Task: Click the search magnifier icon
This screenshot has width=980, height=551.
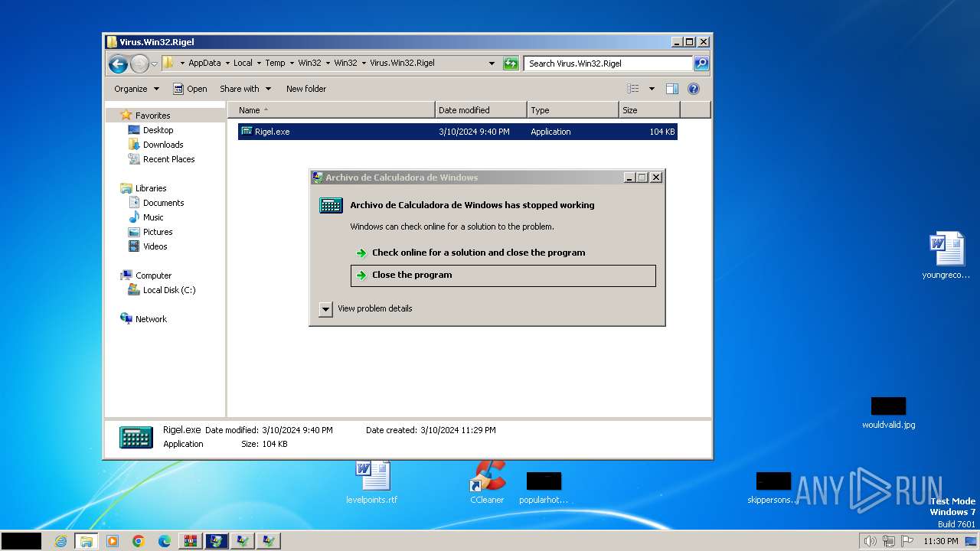Action: (701, 64)
